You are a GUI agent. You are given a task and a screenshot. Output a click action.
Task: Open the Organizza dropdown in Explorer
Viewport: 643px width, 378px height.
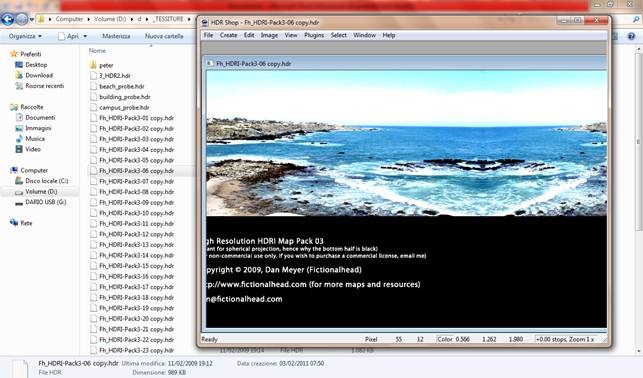[25, 36]
